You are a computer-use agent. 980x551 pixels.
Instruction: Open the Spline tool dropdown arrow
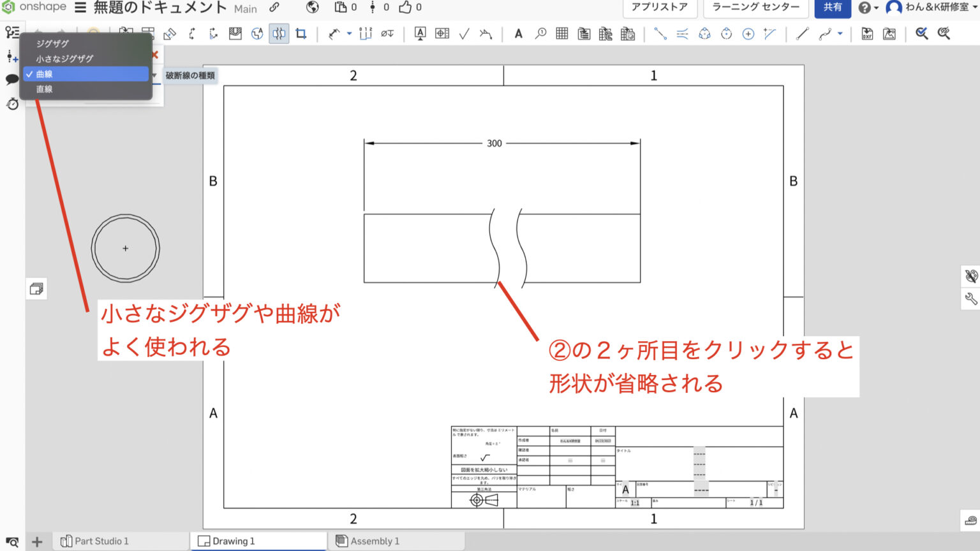click(840, 34)
